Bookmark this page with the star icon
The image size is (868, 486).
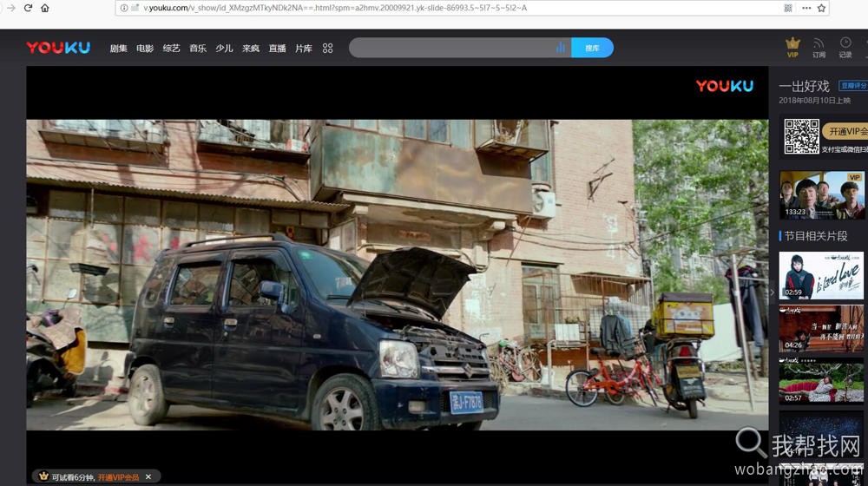[x=821, y=8]
